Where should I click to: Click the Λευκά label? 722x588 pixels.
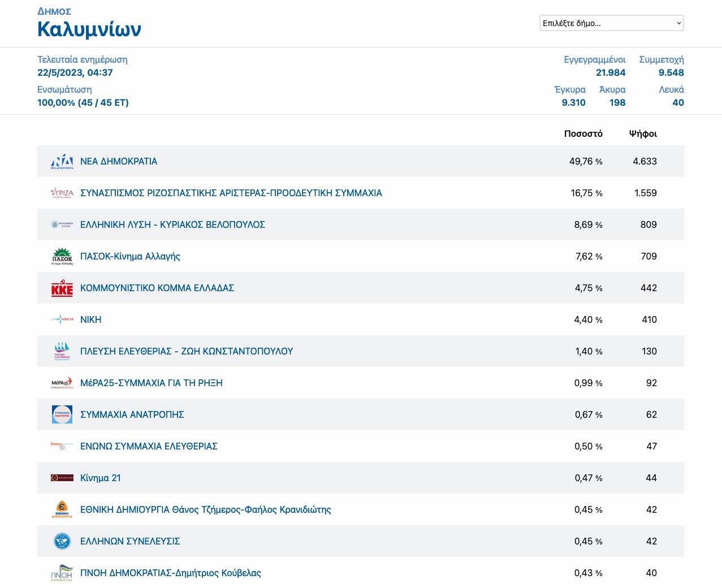[x=672, y=89]
